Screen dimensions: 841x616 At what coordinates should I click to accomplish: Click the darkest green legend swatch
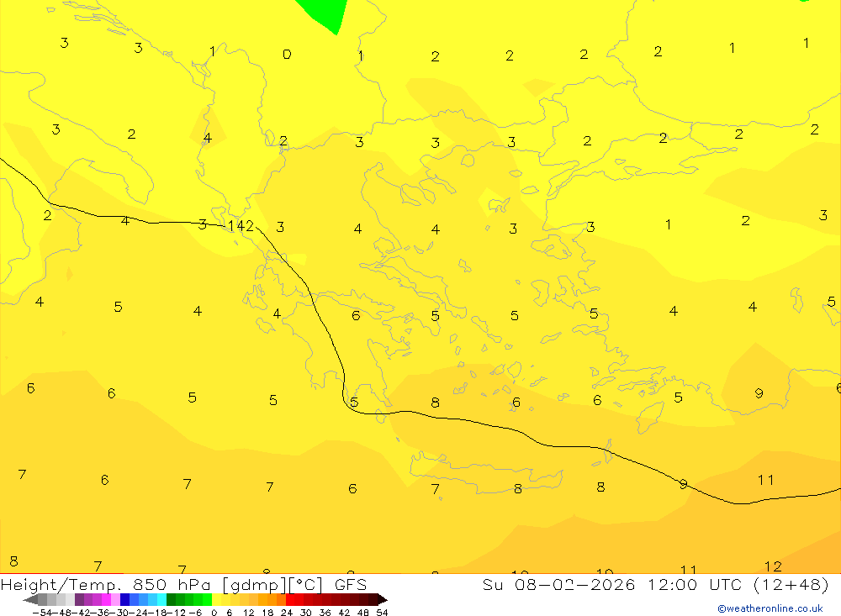pyautogui.click(x=171, y=599)
